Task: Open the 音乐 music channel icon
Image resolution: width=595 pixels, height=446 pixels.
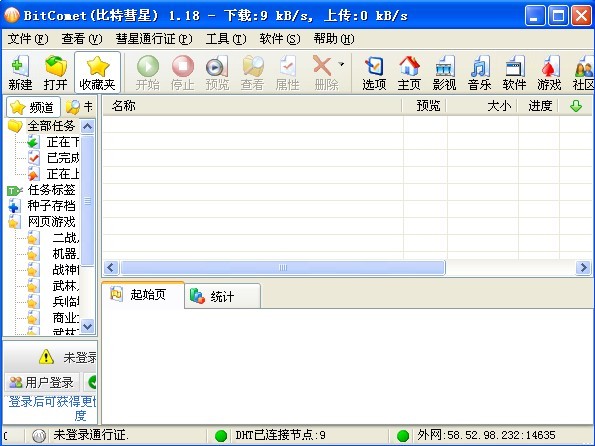Action: click(x=479, y=73)
